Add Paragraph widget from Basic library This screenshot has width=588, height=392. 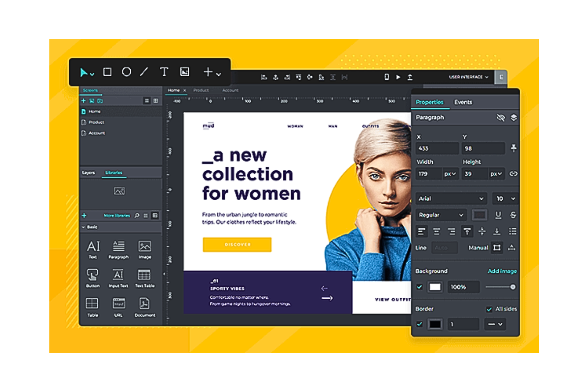(118, 249)
